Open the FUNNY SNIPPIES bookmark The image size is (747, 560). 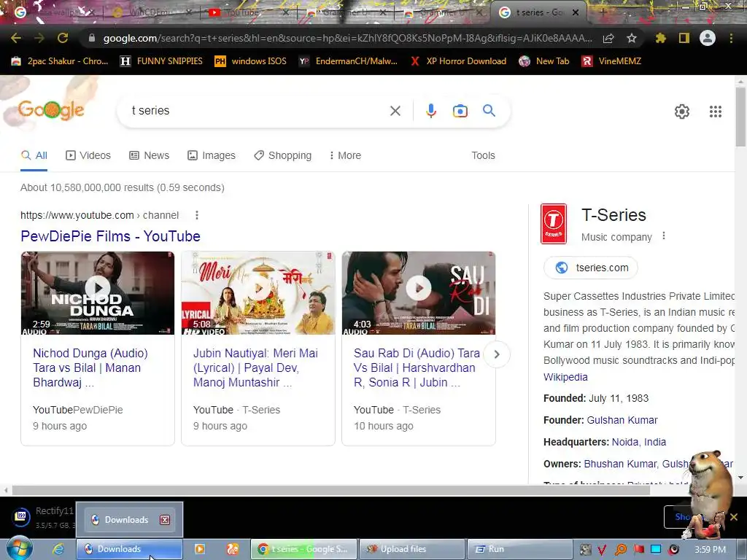[x=161, y=61]
